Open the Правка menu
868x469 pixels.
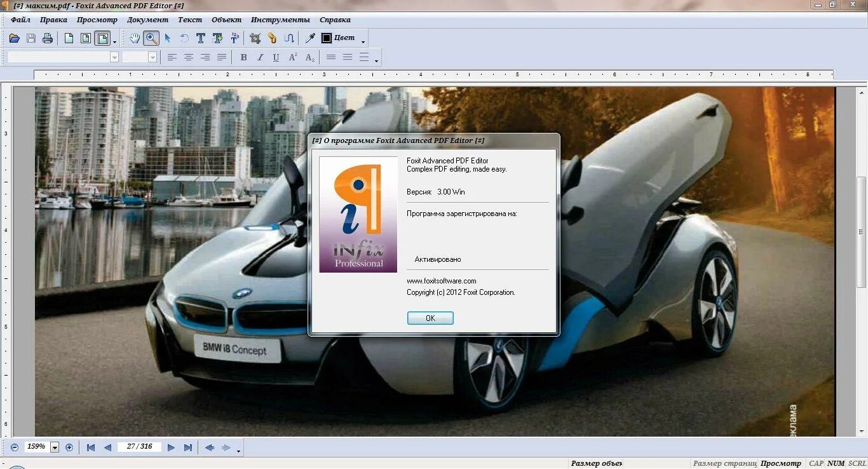point(53,20)
